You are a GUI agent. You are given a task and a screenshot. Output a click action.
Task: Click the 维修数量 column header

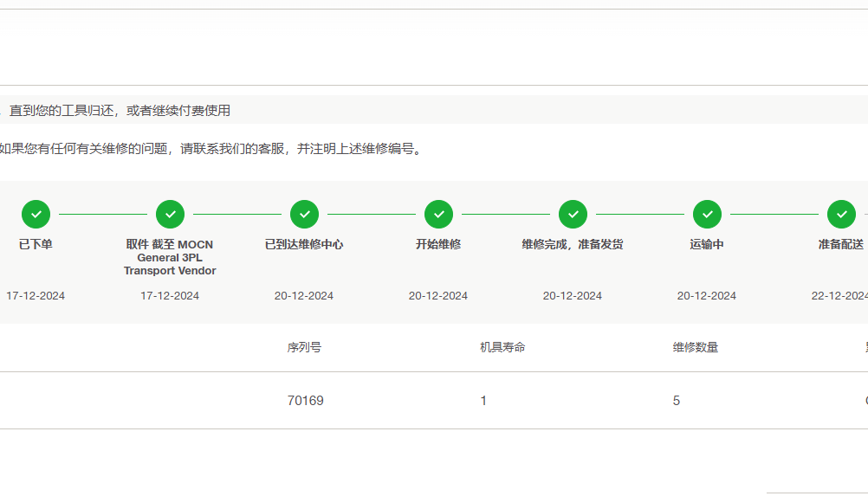coord(695,347)
